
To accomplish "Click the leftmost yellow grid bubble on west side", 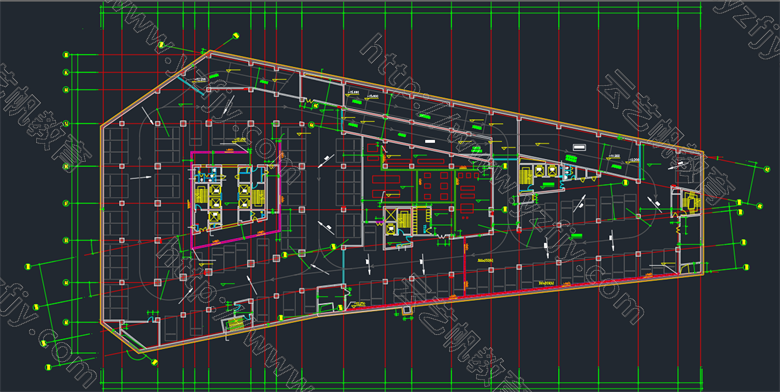I will tap(28, 267).
